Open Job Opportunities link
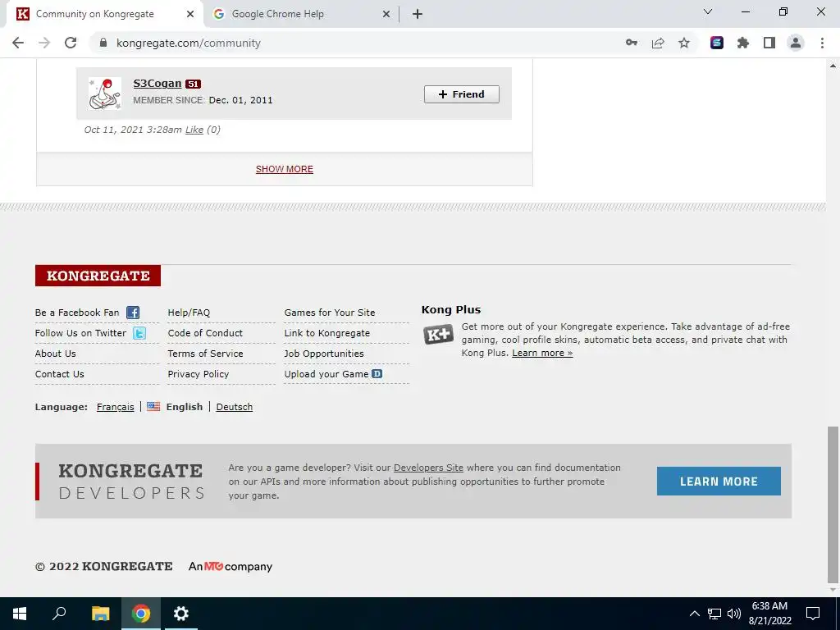The image size is (840, 630). [323, 354]
